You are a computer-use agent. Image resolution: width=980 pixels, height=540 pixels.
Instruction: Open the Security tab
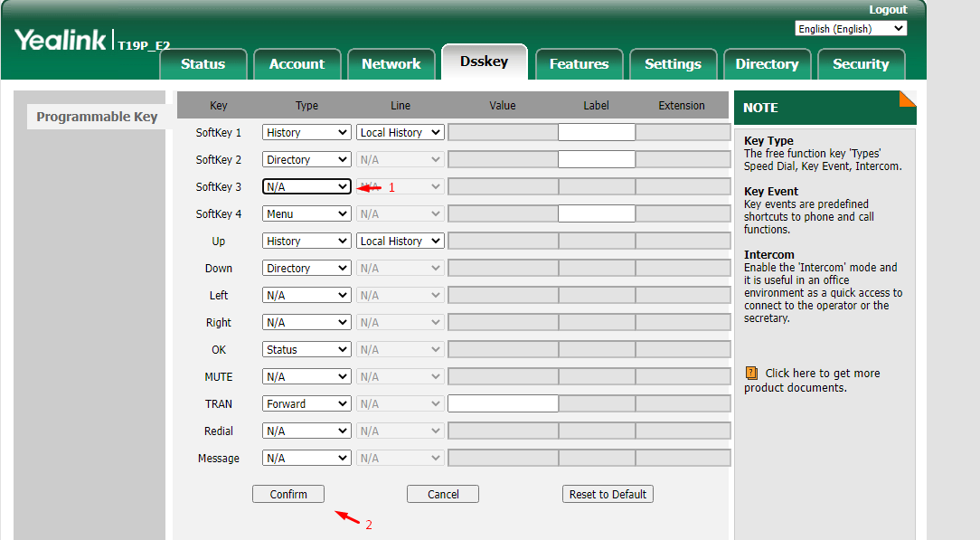(861, 63)
